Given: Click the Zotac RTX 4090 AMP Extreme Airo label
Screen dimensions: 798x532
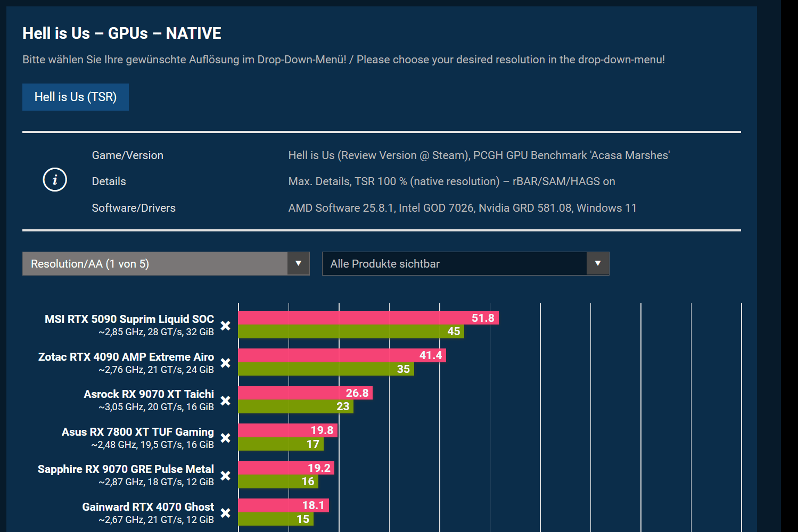Looking at the screenshot, I should (x=126, y=357).
